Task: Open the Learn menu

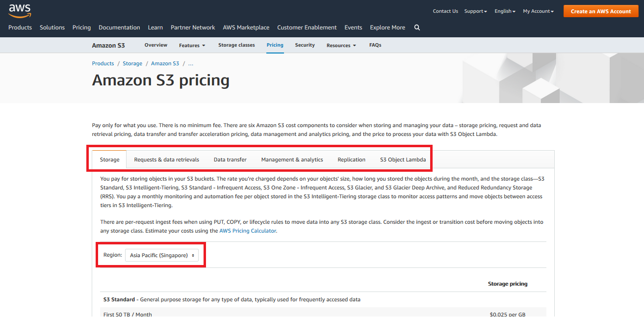Action: [x=155, y=27]
